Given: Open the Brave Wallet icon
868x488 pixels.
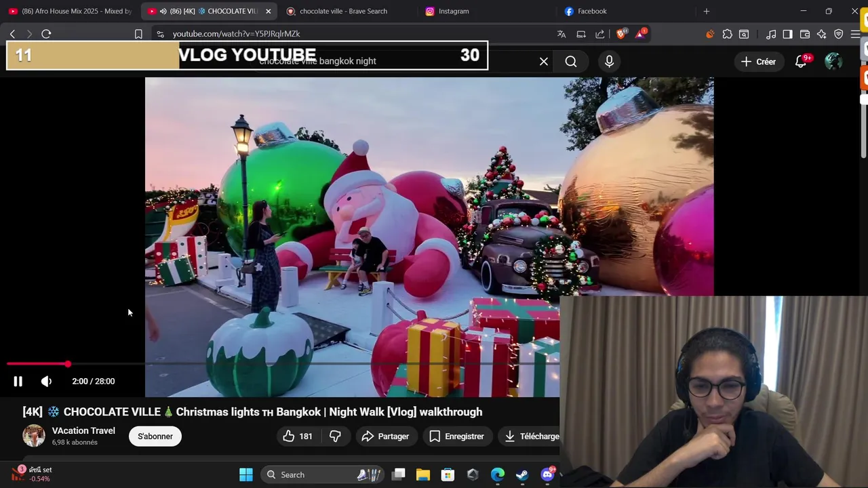Looking at the screenshot, I should coord(805,34).
